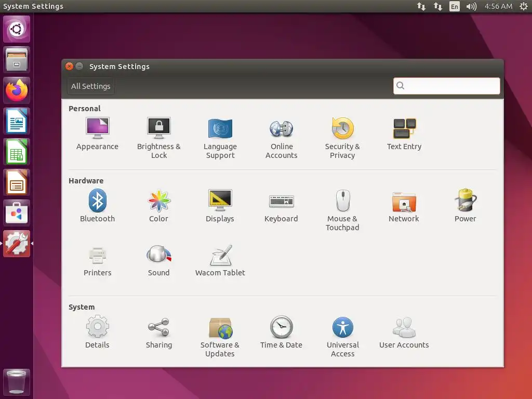The image size is (532, 399).
Task: Open Bluetooth settings
Action: pos(97,206)
